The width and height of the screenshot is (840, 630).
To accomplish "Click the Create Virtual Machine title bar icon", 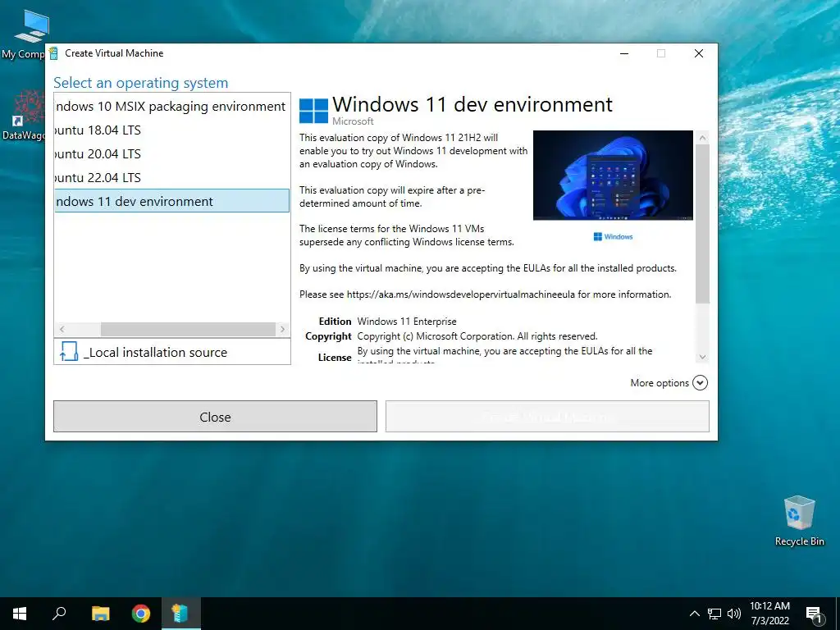I will (x=53, y=53).
